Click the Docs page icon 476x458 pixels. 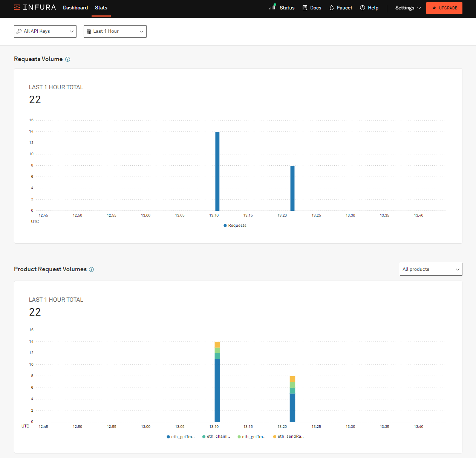tap(305, 8)
